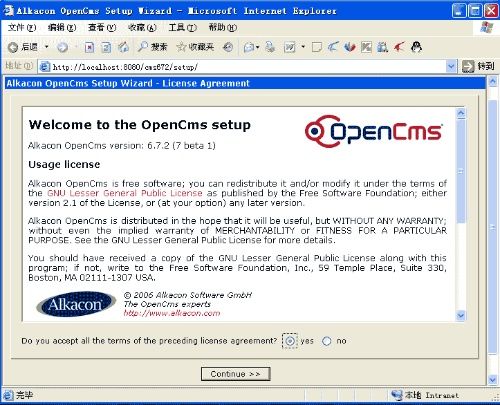Click the '完毕' status bar text
This screenshot has height=405, width=500.
25,395
